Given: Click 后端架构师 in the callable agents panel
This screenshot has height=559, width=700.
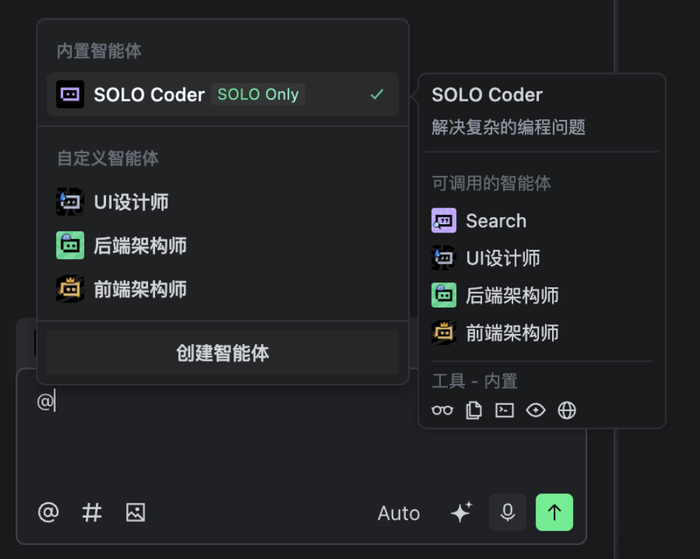Looking at the screenshot, I should pyautogui.click(x=511, y=295).
